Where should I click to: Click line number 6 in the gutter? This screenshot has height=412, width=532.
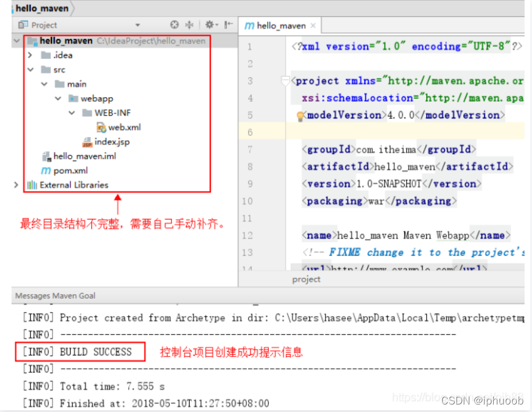[x=250, y=132]
